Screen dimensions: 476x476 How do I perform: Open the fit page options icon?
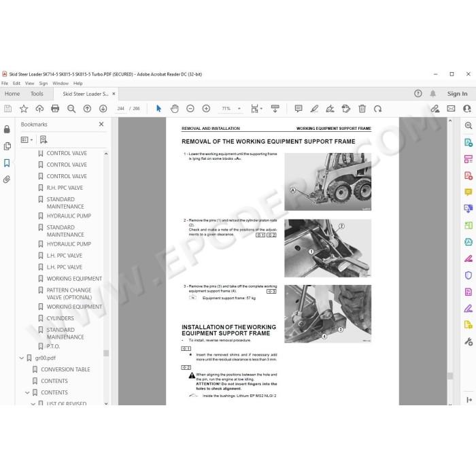(256, 109)
